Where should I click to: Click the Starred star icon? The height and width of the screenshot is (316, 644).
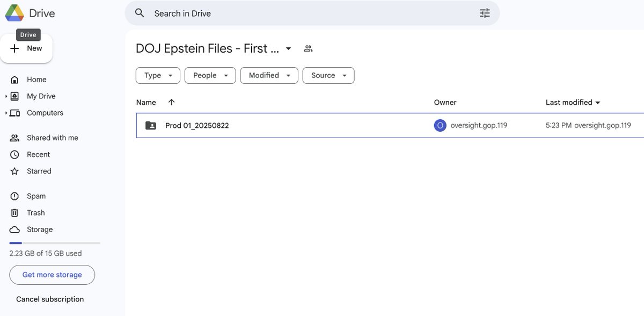pyautogui.click(x=15, y=171)
